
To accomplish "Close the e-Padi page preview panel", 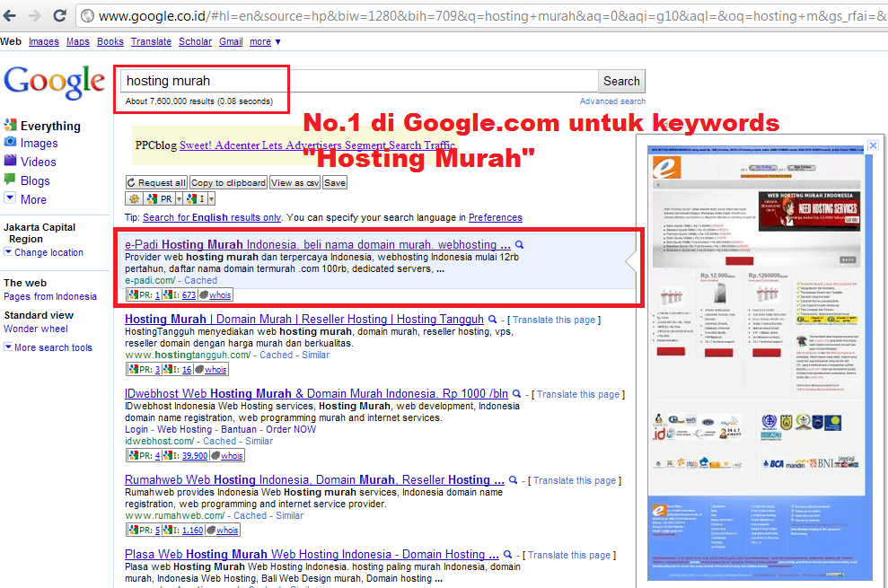I will pyautogui.click(x=872, y=145).
